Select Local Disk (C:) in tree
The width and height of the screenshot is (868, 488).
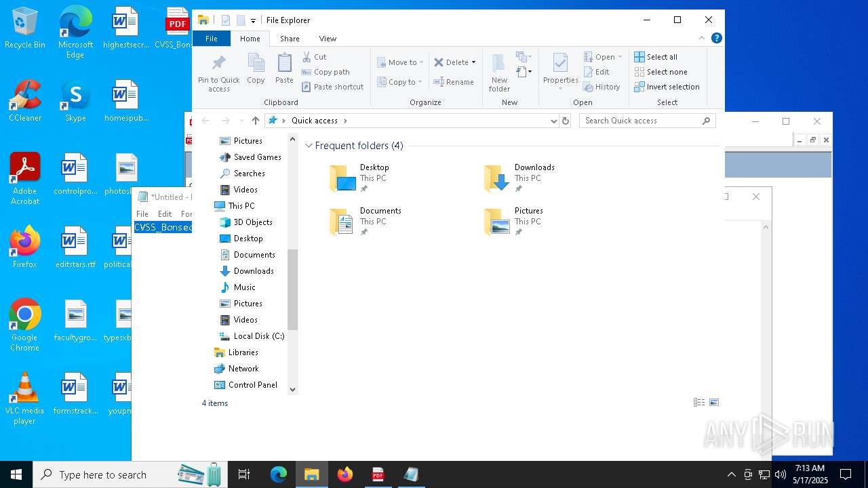point(252,336)
